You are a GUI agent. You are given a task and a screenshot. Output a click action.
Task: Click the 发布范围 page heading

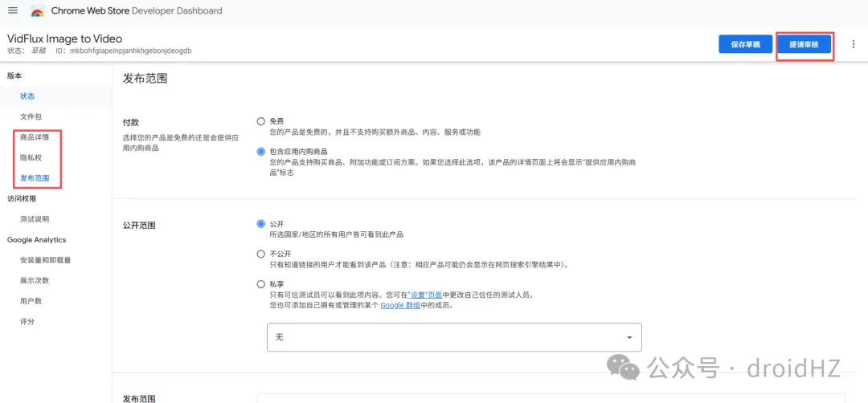[x=145, y=79]
